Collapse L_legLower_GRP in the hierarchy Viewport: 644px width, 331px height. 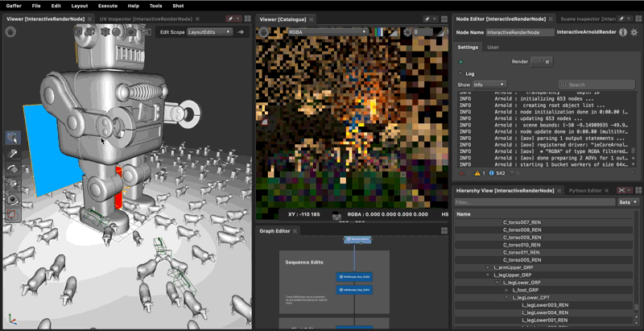point(497,283)
